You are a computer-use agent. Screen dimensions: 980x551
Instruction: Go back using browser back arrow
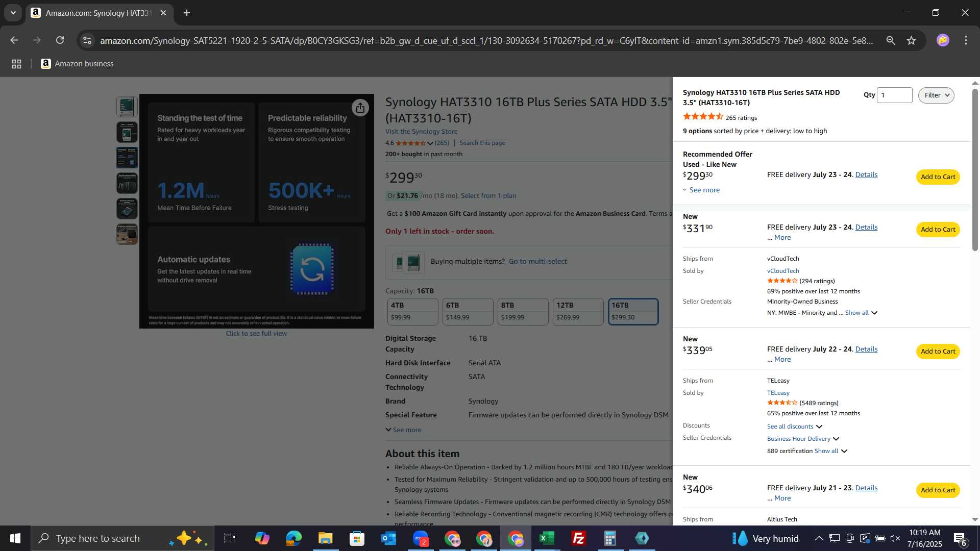[14, 40]
